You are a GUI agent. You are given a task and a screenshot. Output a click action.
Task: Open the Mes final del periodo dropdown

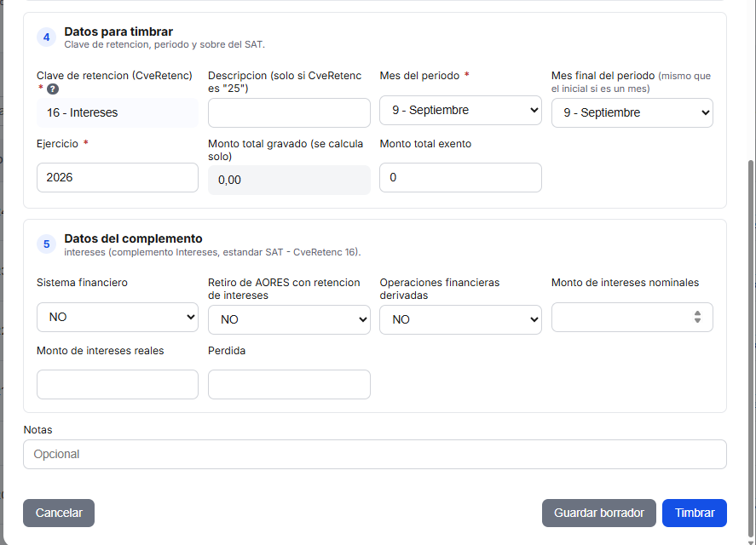coord(632,112)
